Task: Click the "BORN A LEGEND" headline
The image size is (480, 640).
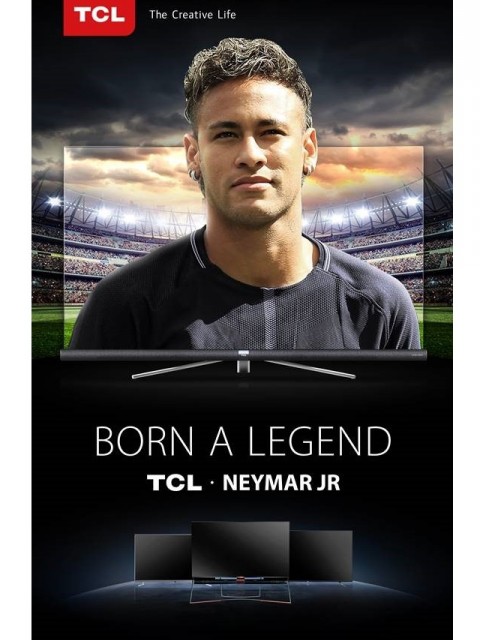Action: (243, 441)
